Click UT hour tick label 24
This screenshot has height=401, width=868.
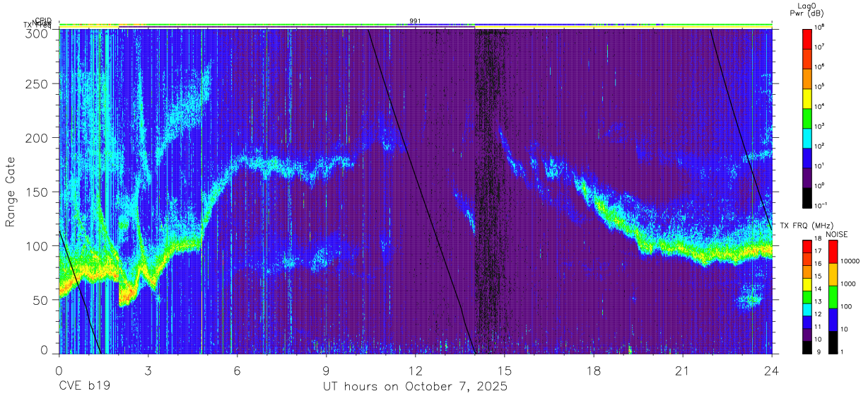[771, 371]
